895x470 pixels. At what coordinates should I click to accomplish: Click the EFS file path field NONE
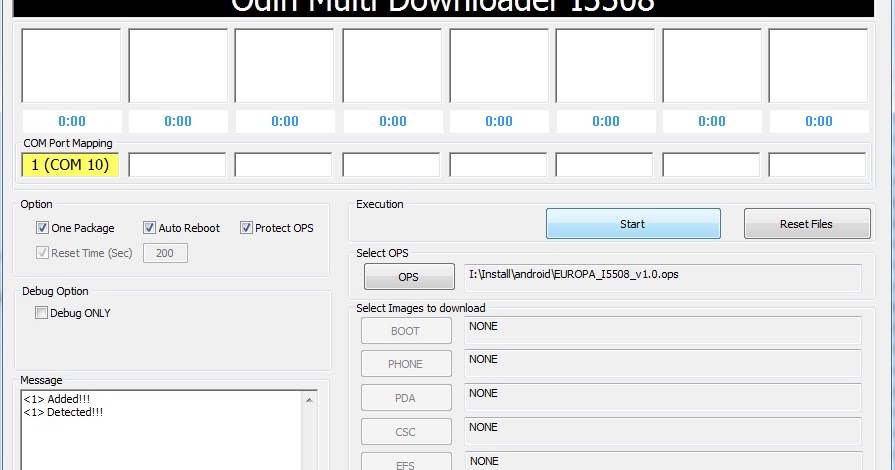[x=663, y=461]
